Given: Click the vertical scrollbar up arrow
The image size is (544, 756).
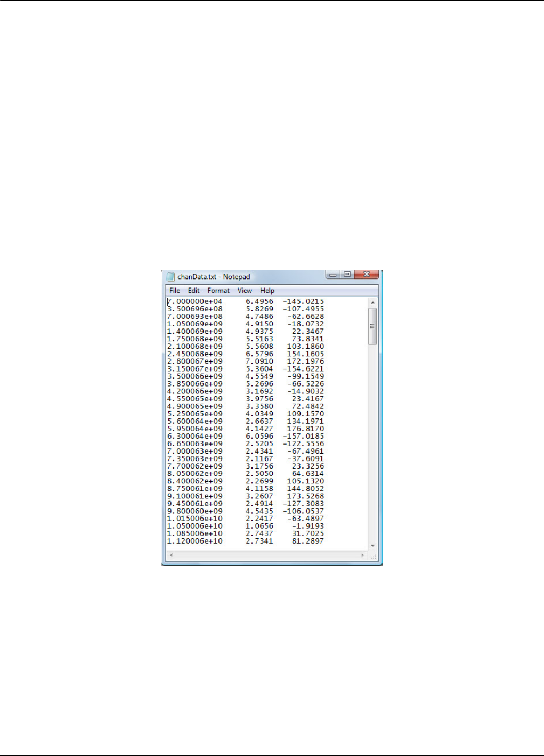Looking at the screenshot, I should (x=372, y=302).
